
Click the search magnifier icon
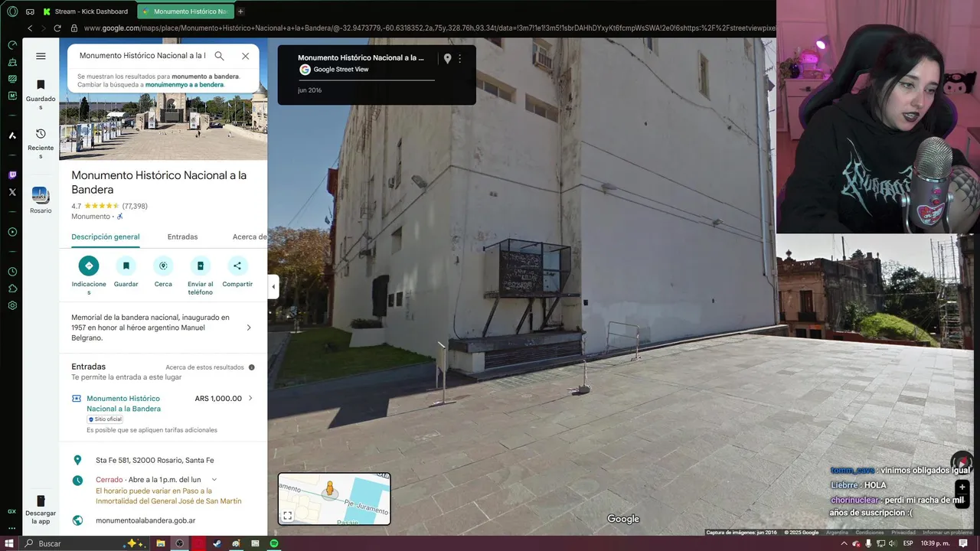pyautogui.click(x=219, y=56)
